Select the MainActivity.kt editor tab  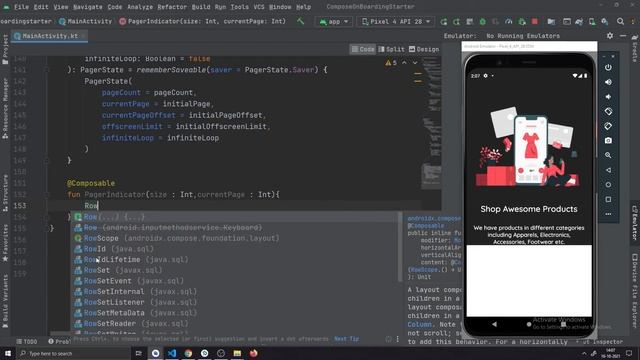49,36
